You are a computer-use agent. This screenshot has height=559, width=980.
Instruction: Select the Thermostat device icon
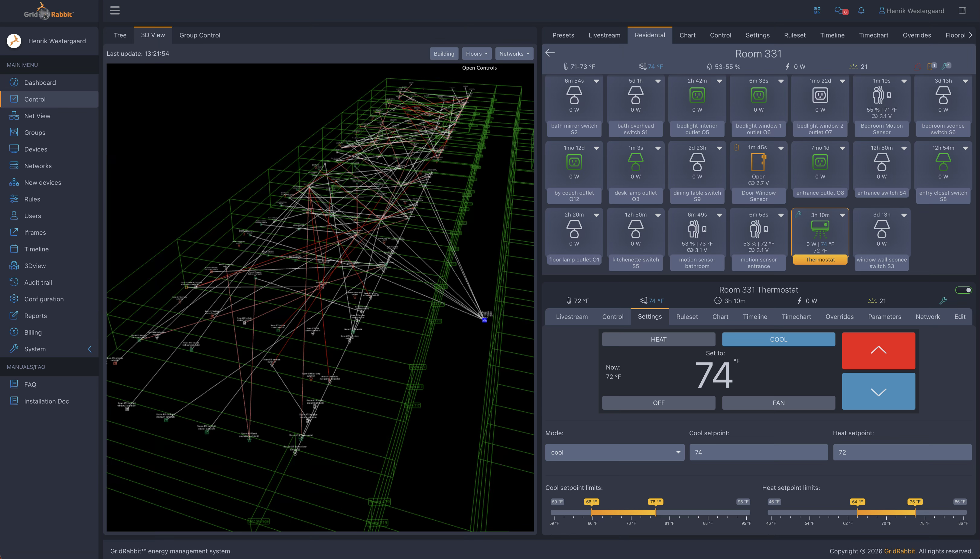click(820, 229)
